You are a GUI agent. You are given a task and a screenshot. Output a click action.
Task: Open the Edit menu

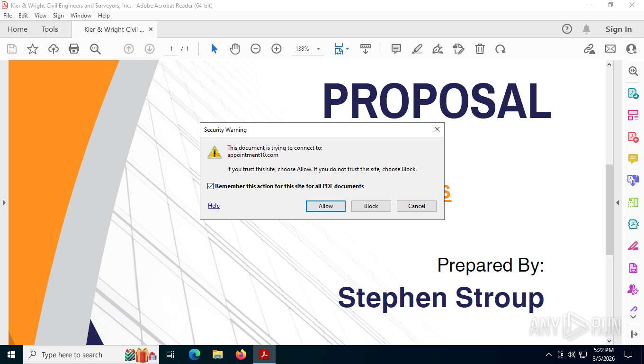23,16
